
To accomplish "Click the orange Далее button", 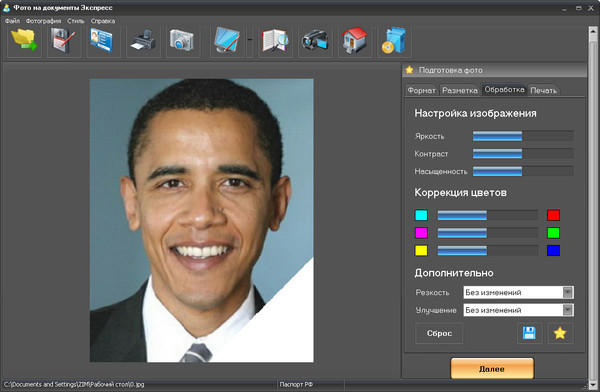I will click(x=492, y=369).
